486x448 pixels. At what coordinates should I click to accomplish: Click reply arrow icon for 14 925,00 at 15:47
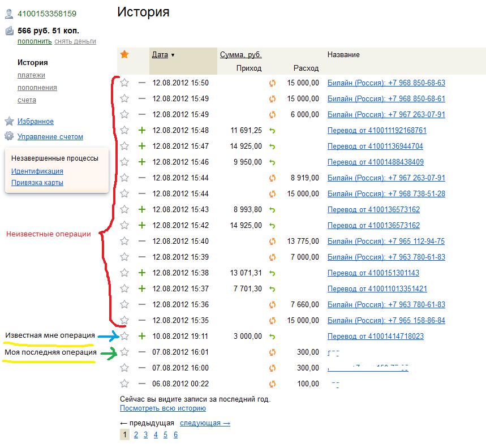tap(272, 147)
